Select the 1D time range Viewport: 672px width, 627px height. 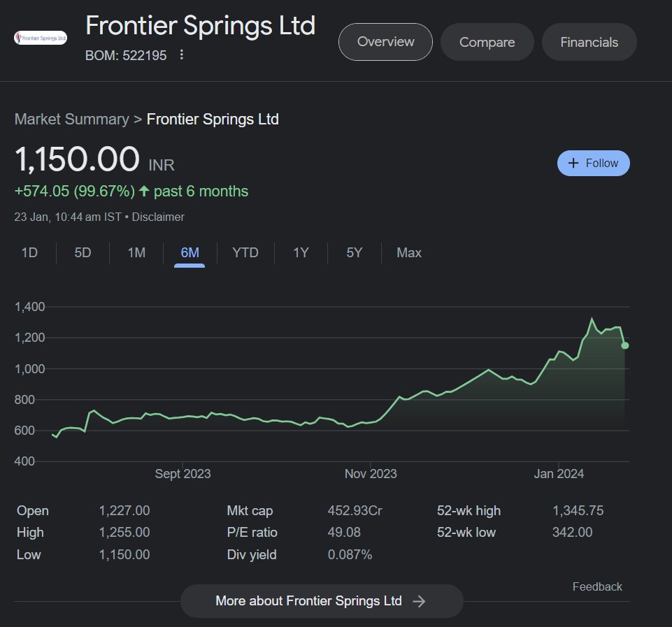click(29, 252)
